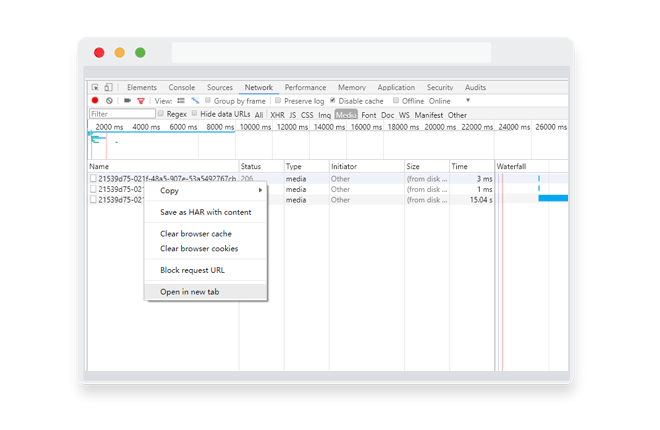
Task: Sort by the Time column header
Action: (472, 166)
